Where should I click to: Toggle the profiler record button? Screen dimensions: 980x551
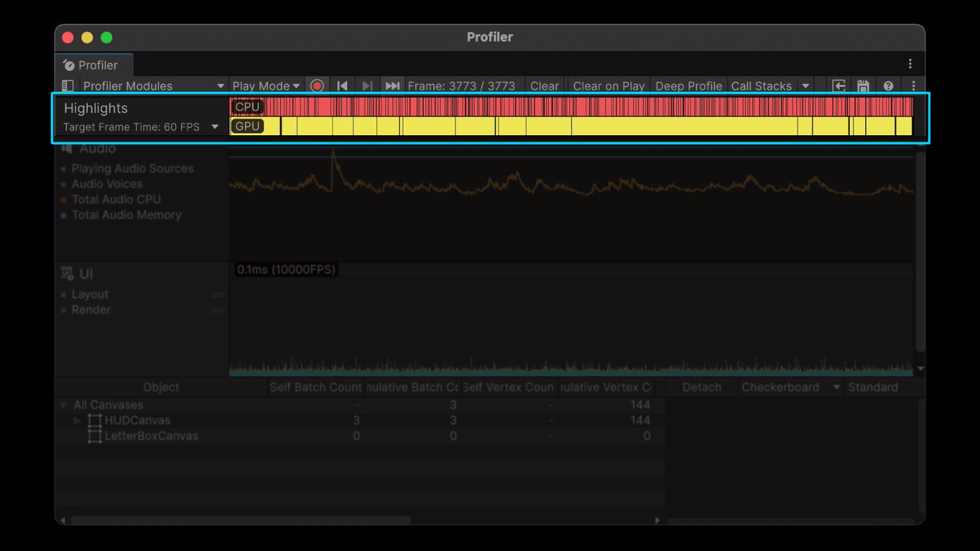(317, 86)
